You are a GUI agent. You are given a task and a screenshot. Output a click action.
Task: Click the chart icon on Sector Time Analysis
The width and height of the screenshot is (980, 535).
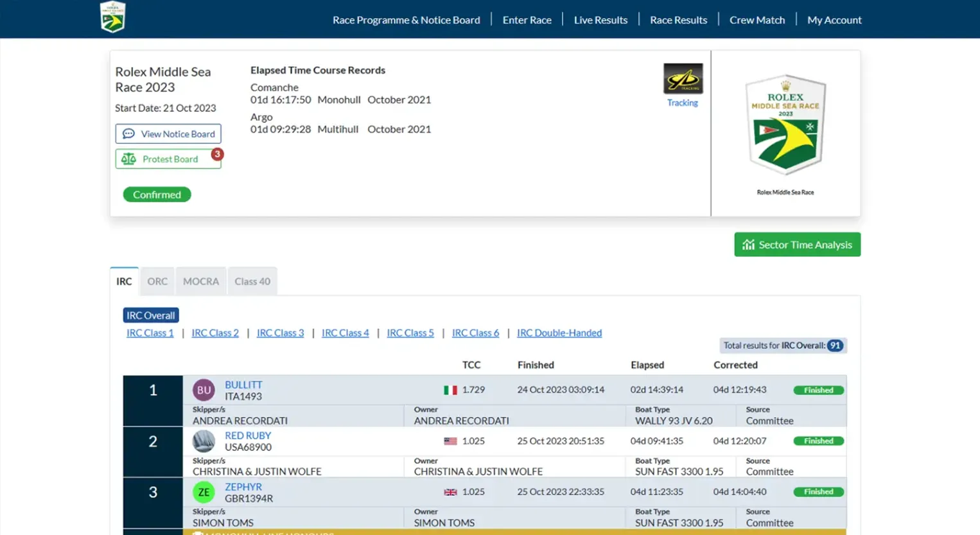748,245
